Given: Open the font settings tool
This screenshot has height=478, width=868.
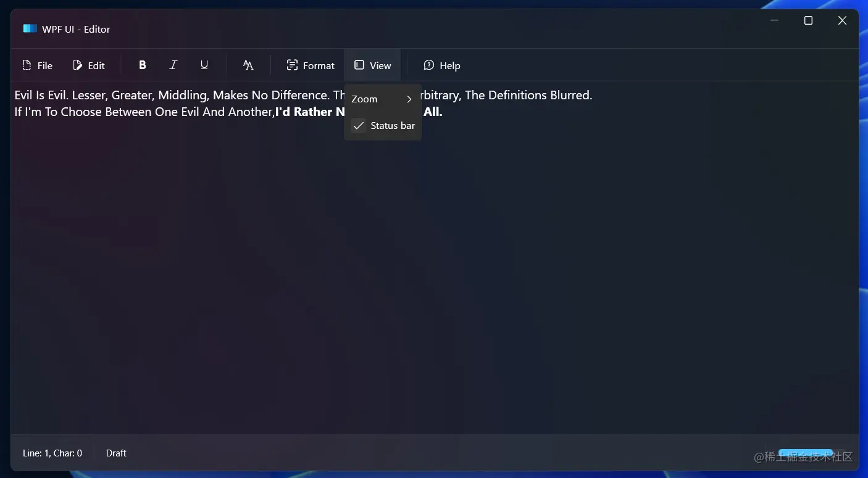Looking at the screenshot, I should tap(248, 65).
